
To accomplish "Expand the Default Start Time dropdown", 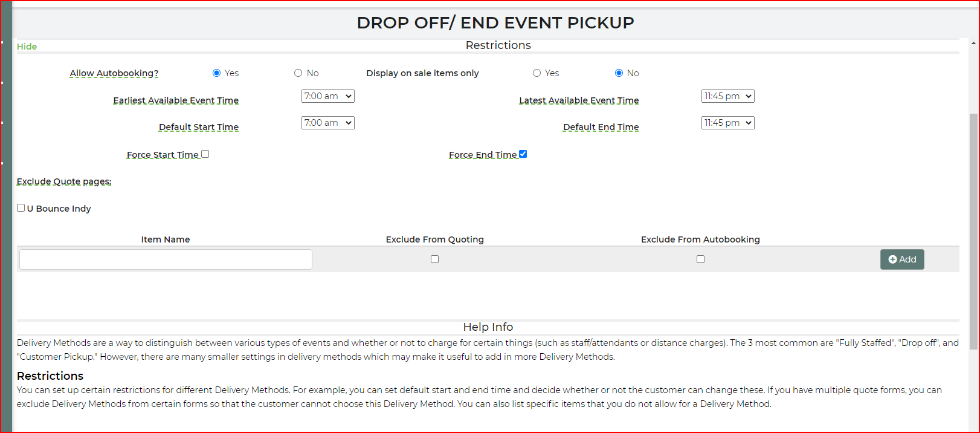I will tap(327, 123).
